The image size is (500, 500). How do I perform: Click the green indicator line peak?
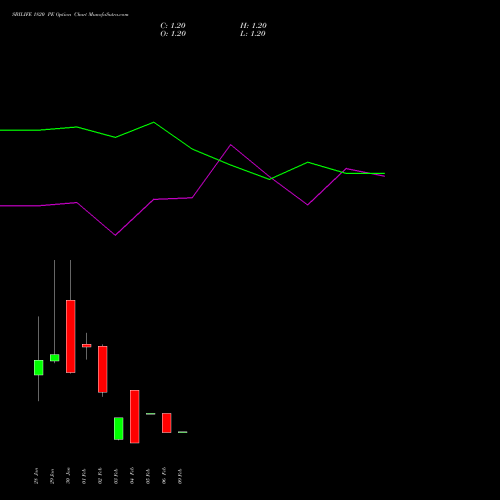(x=154, y=122)
